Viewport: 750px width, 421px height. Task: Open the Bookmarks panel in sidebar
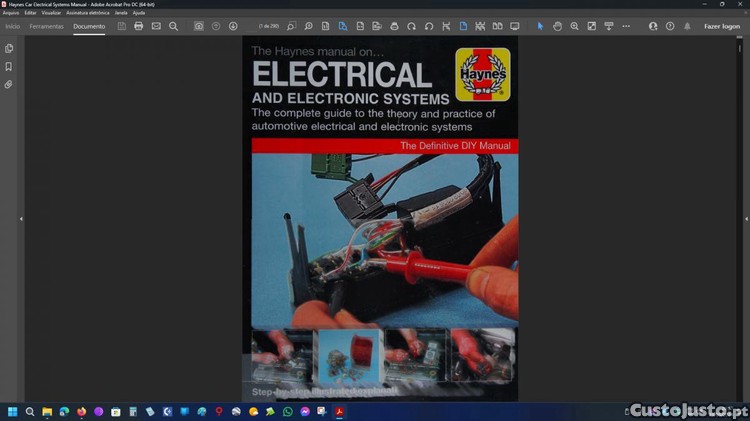coord(9,66)
